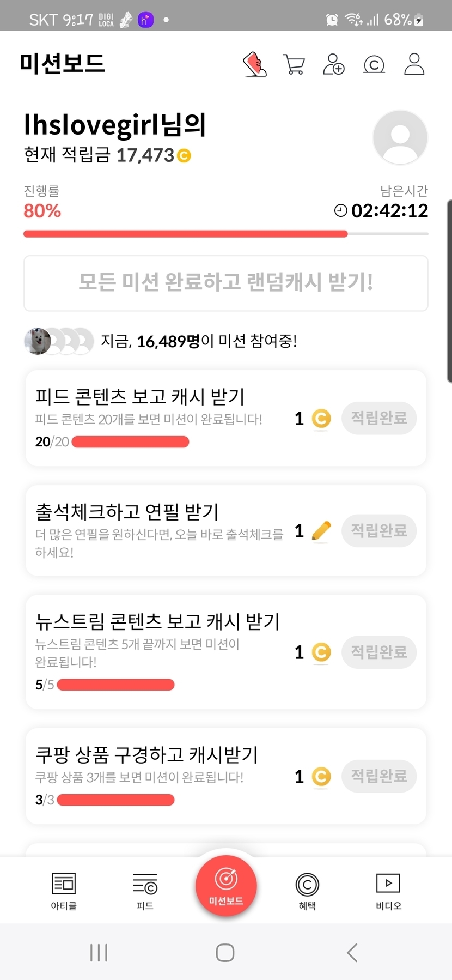452x980 pixels.
Task: Tap the red 미션보드 center button
Action: (x=226, y=886)
